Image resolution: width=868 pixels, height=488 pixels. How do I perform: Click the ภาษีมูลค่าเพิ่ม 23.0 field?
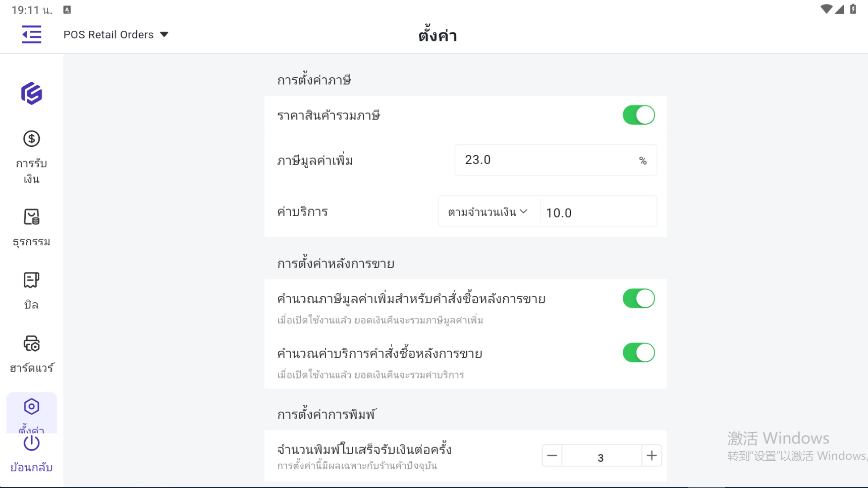pos(545,160)
